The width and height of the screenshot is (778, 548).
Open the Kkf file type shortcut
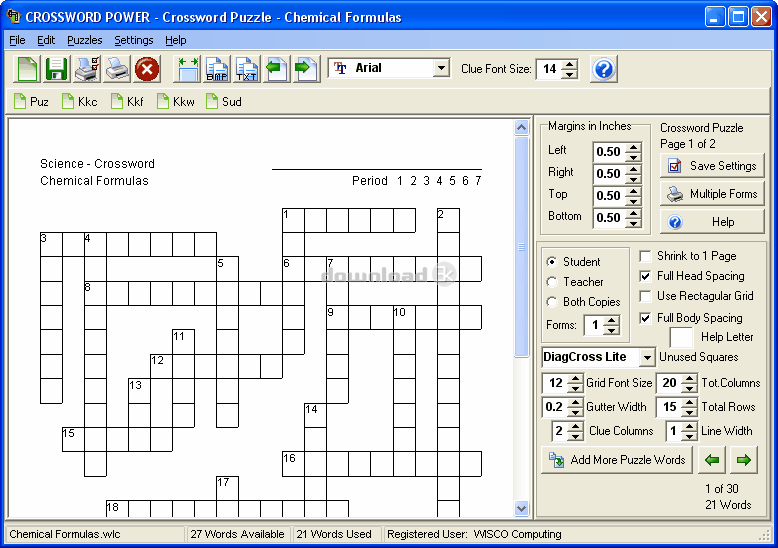(127, 102)
